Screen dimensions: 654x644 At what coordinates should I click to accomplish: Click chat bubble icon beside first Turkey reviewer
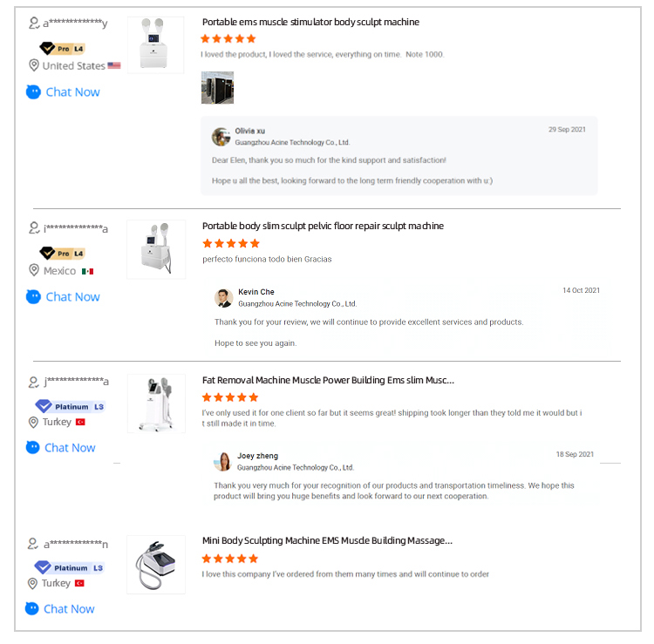tap(33, 447)
